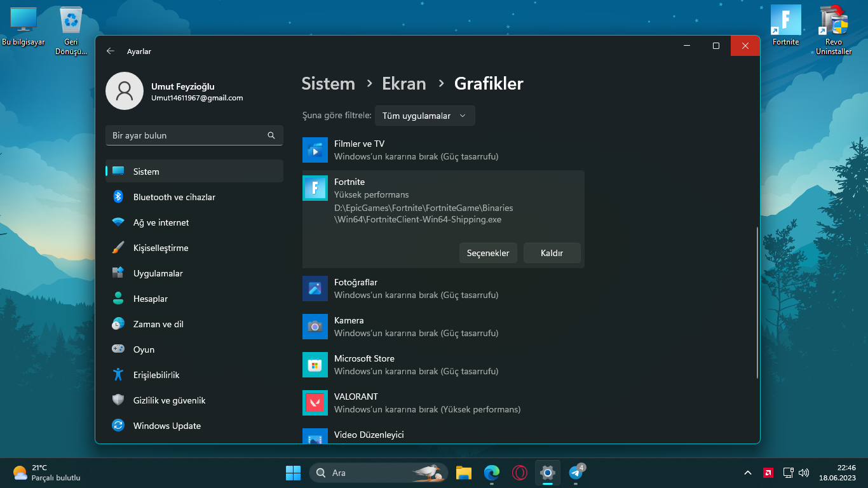Click the app list vertical scrollbar
Image resolution: width=868 pixels, height=488 pixels.
[756, 303]
